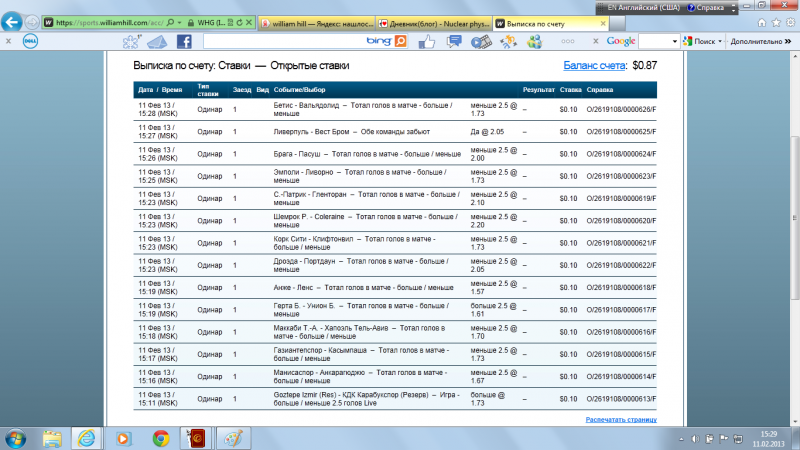
Task: Click the Google toolbar Поиск button
Action: pyautogui.click(x=700, y=41)
